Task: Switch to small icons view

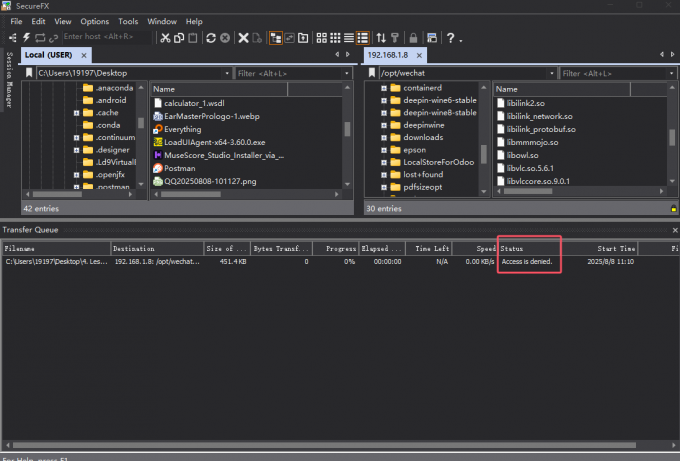Action: click(335, 38)
